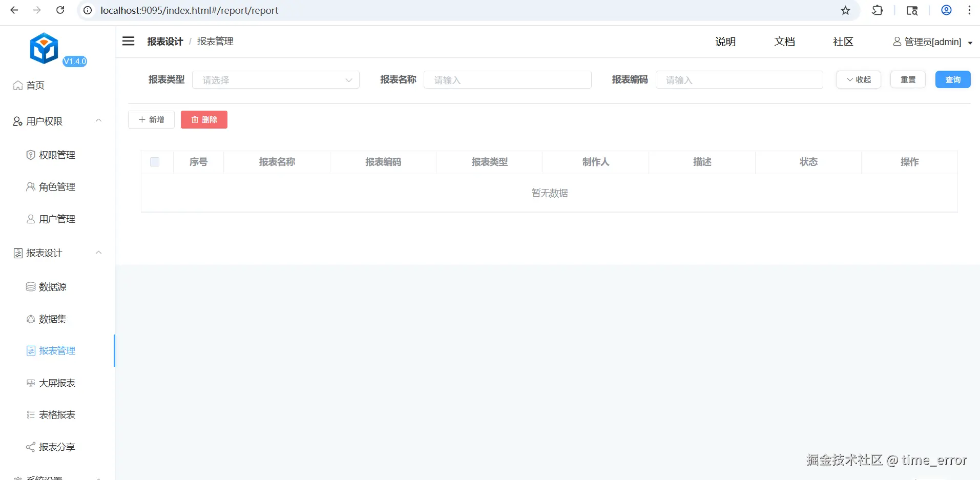
Task: Click the 操作 column header
Action: (910, 162)
